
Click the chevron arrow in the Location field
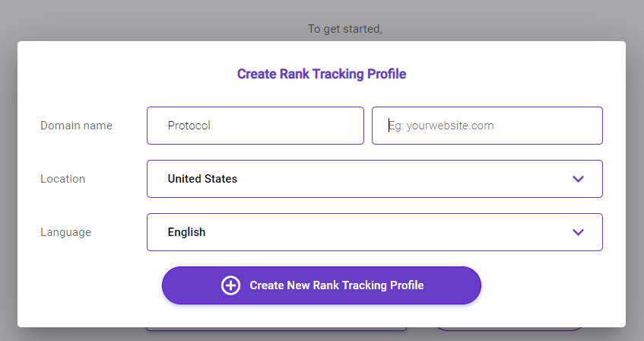579,179
